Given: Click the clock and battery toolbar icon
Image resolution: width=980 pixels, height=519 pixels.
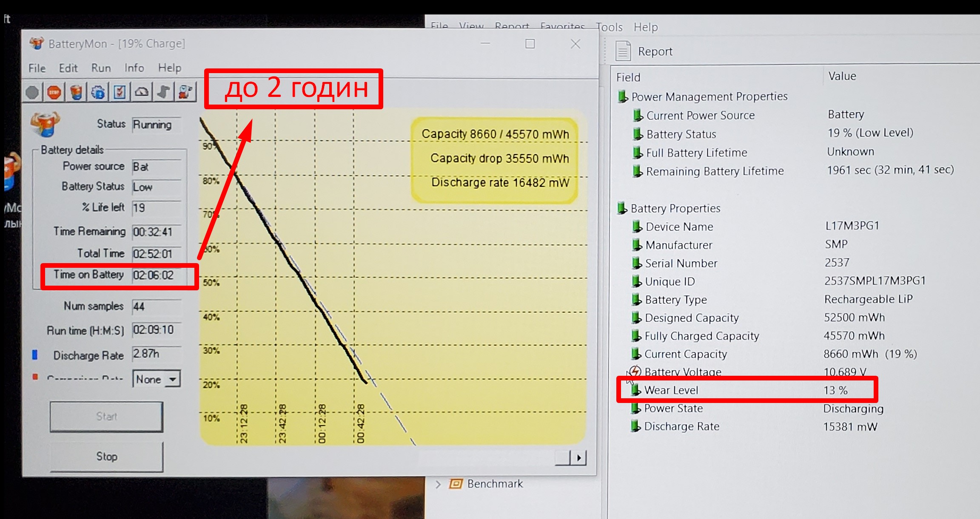Looking at the screenshot, I should (x=185, y=92).
